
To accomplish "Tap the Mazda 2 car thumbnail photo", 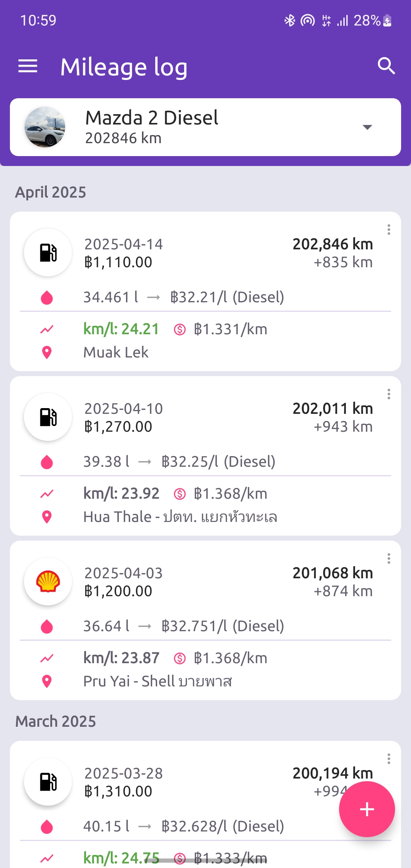I will (45, 127).
